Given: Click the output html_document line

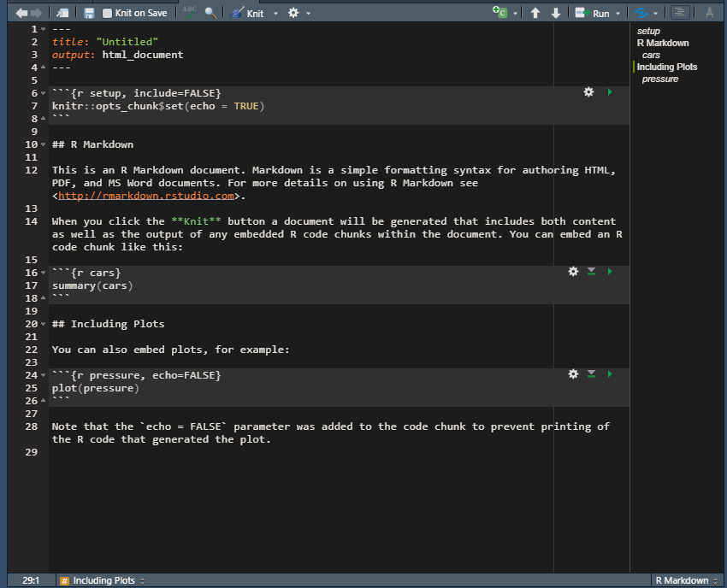Looking at the screenshot, I should [117, 55].
